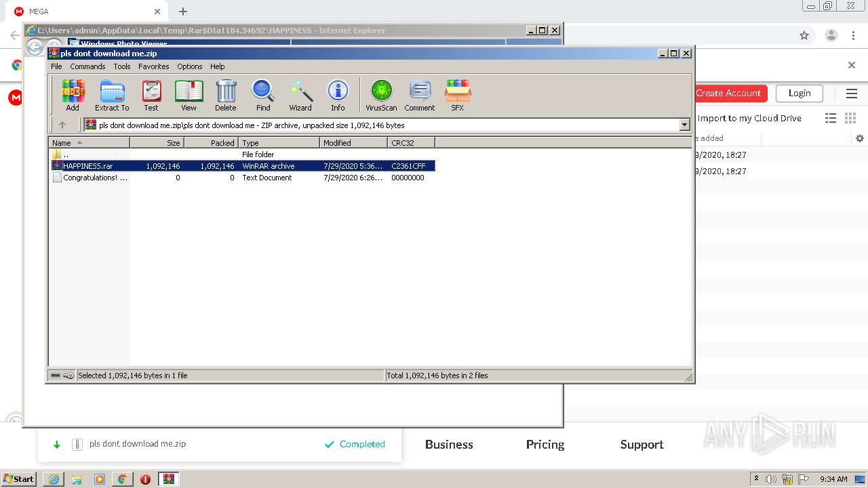The width and height of the screenshot is (868, 488).
Task: Sort by CRC32 column header
Action: pyautogui.click(x=411, y=142)
